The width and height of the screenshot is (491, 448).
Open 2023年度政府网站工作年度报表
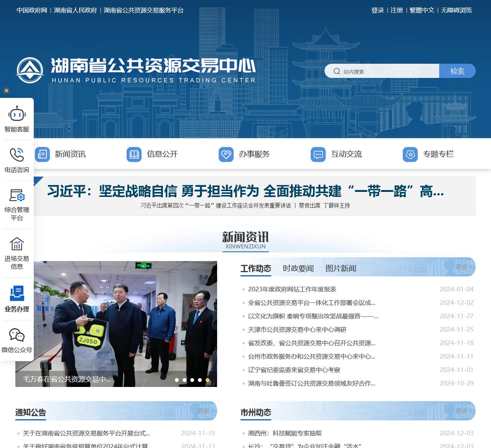pyautogui.click(x=292, y=289)
